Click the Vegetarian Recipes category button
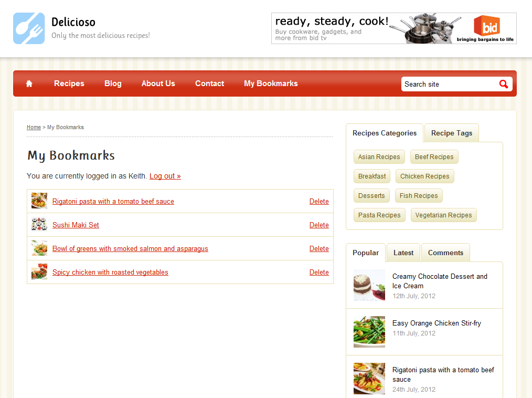532x398 pixels. point(443,215)
